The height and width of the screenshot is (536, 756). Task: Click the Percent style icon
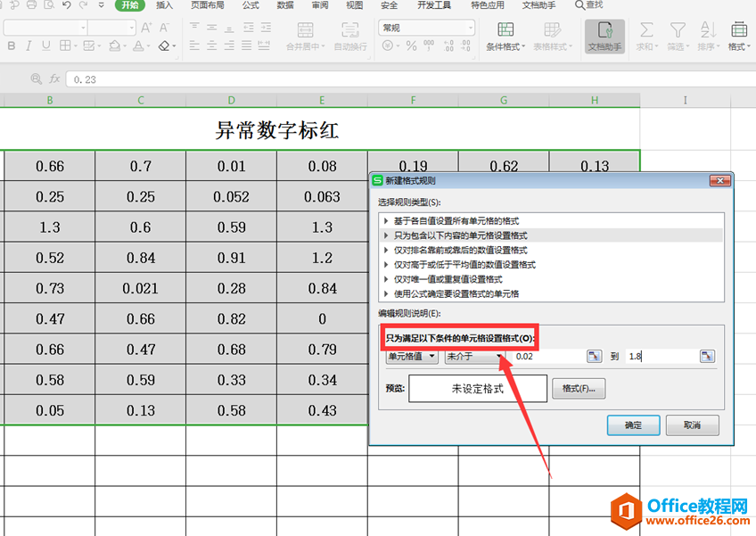coord(411,45)
